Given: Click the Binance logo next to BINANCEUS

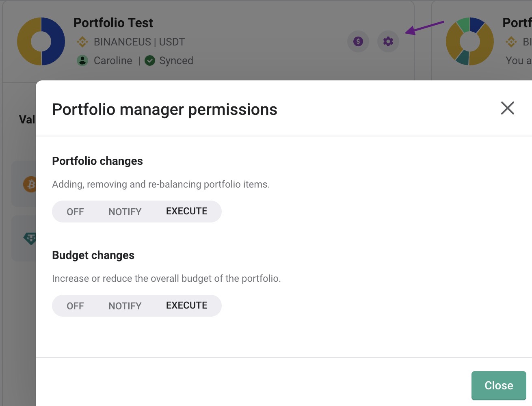Looking at the screenshot, I should click(x=82, y=42).
